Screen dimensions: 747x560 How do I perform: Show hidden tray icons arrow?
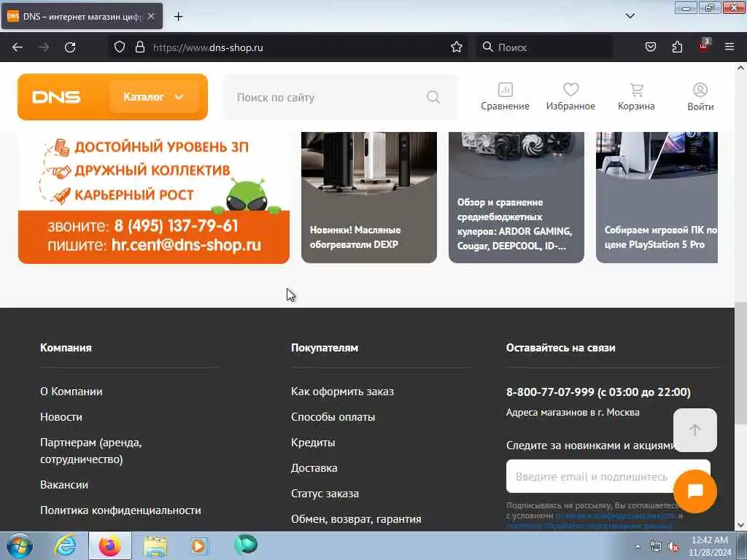[x=638, y=547]
